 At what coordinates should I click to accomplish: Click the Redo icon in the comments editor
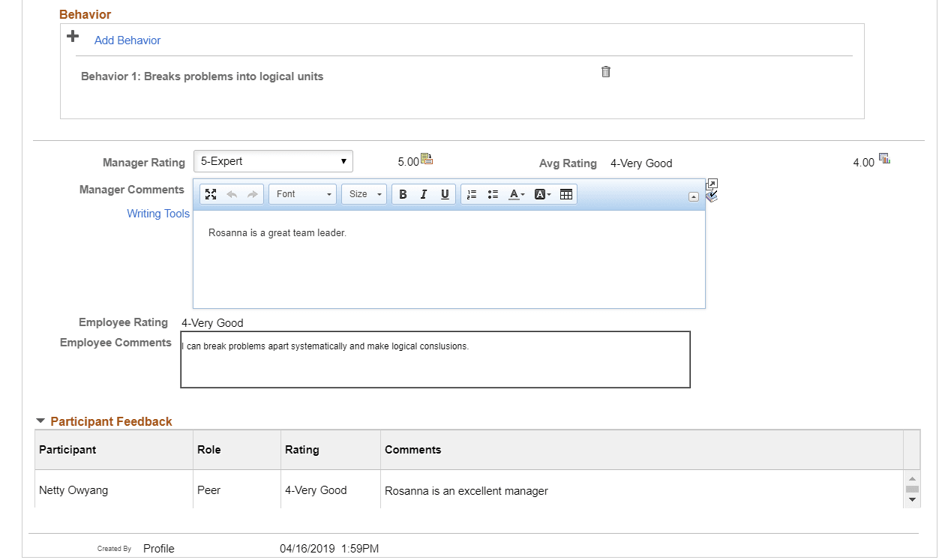pyautogui.click(x=252, y=193)
